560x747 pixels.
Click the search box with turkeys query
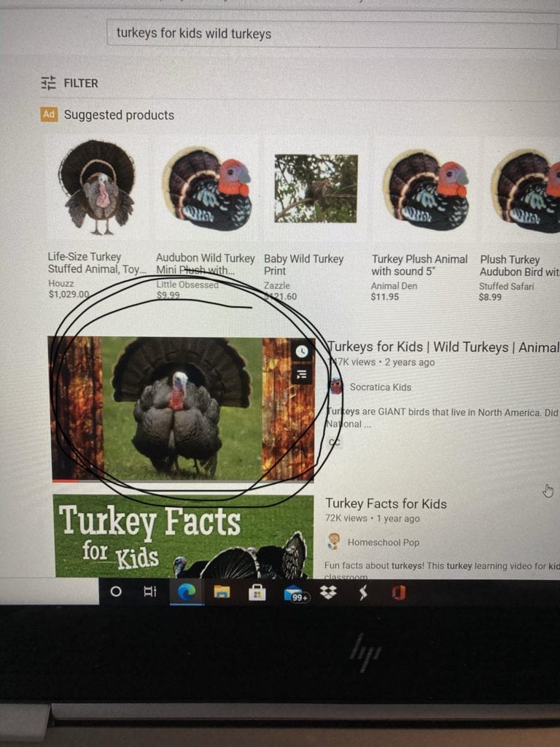pyautogui.click(x=332, y=34)
